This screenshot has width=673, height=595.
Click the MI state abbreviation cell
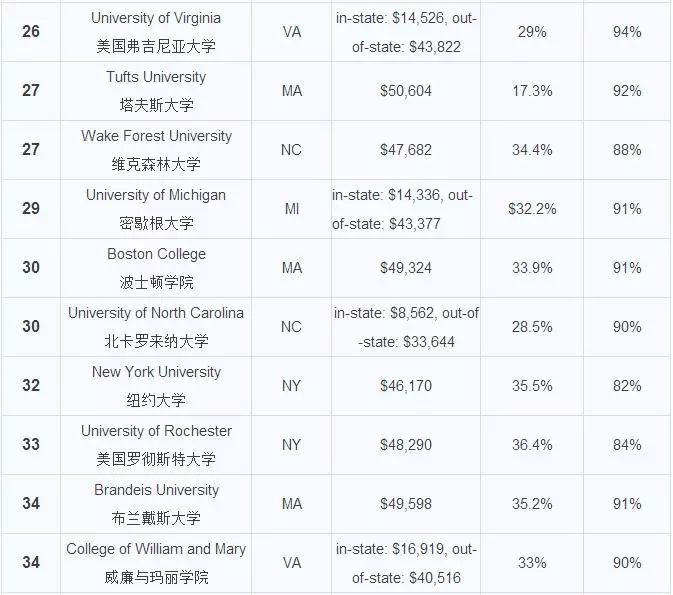(x=291, y=209)
